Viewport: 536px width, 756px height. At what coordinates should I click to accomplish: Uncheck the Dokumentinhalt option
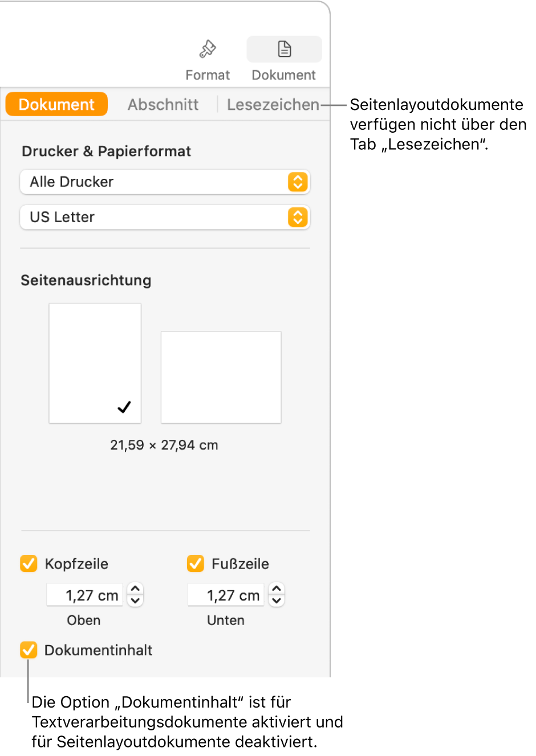pyautogui.click(x=29, y=651)
